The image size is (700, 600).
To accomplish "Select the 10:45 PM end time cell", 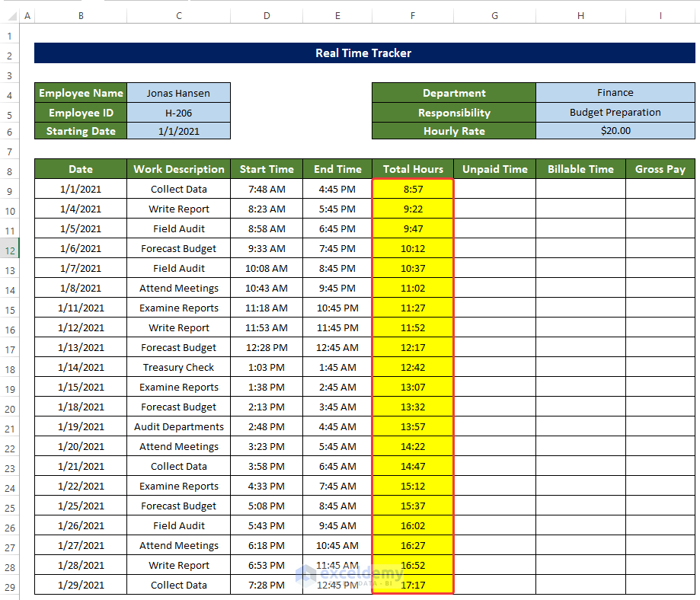I will [x=337, y=308].
